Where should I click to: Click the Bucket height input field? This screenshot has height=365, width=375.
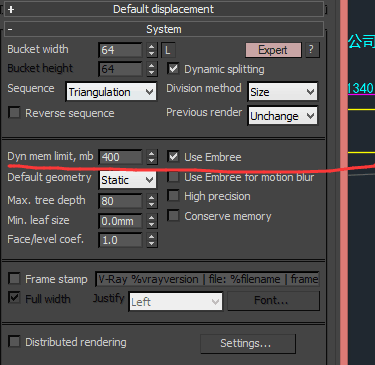coord(121,69)
